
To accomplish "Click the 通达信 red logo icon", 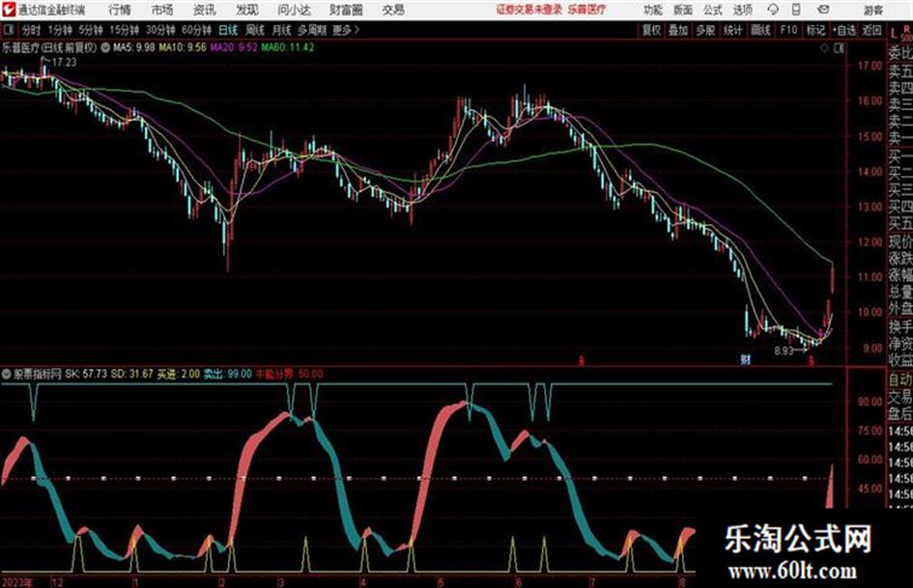I will (9, 10).
